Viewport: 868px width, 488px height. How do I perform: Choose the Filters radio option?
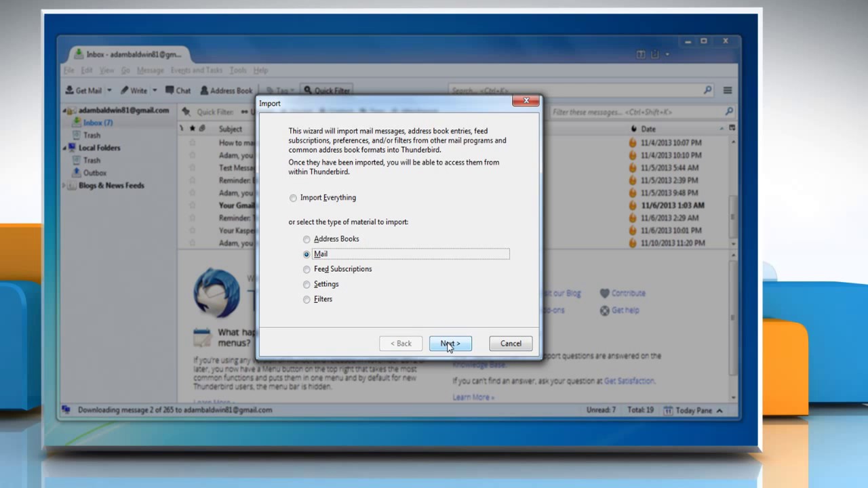[307, 300]
